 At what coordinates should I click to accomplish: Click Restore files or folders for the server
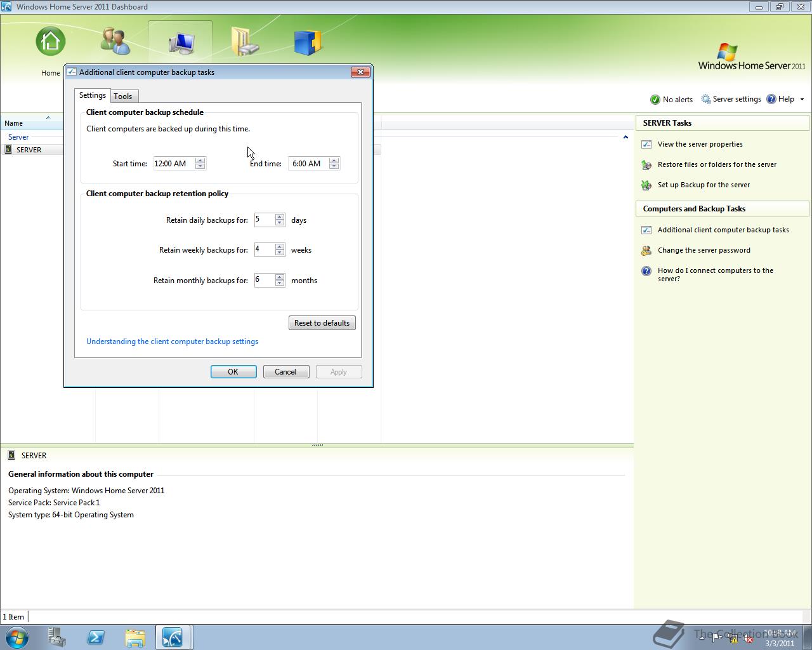(717, 164)
